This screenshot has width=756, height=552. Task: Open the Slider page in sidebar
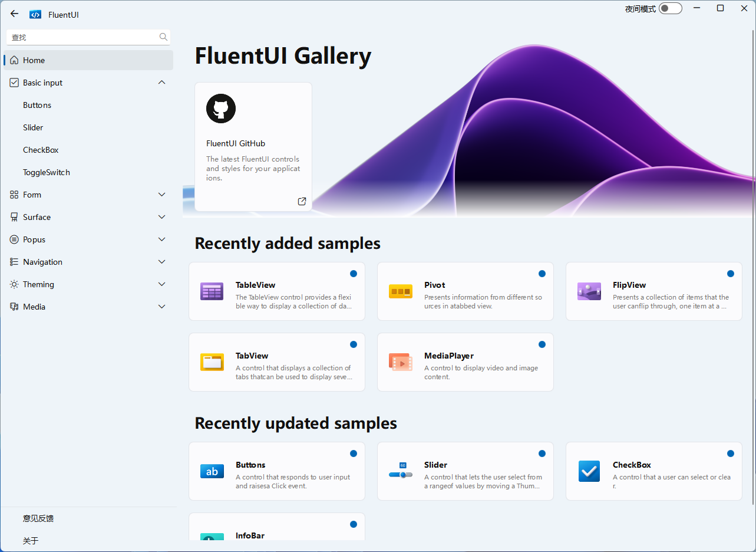[x=88, y=127]
